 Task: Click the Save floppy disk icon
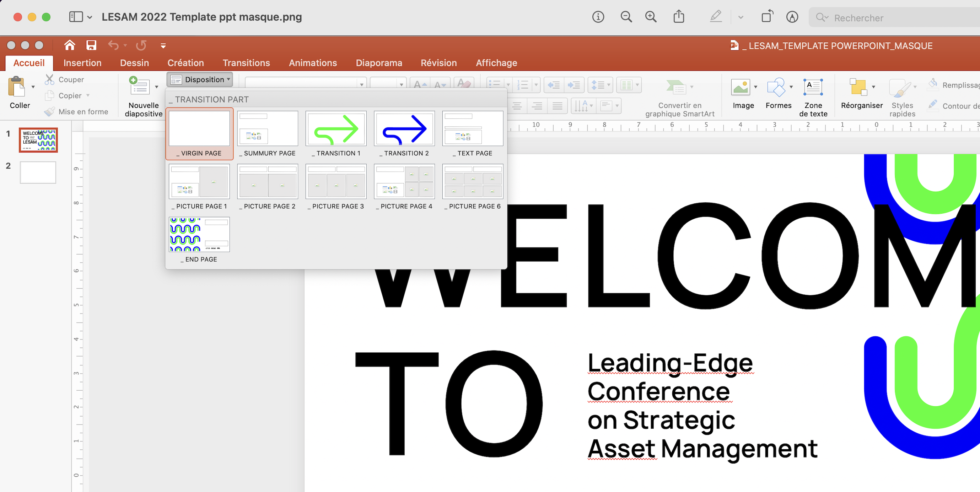[91, 45]
